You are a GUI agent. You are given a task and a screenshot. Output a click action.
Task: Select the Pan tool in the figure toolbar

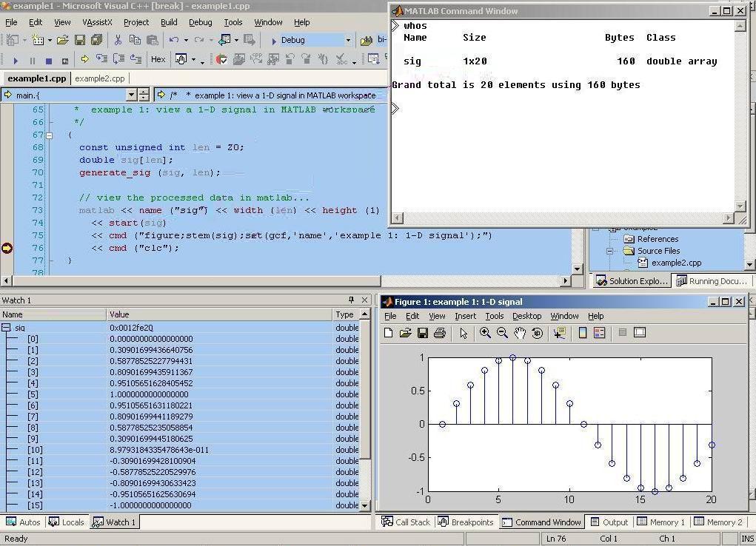point(520,332)
